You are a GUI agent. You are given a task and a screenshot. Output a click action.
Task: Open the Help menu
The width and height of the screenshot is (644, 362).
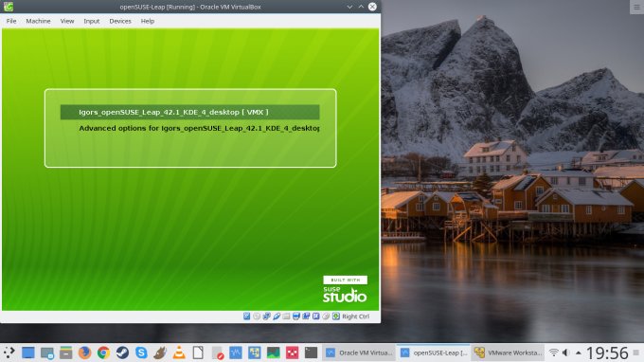(x=148, y=21)
